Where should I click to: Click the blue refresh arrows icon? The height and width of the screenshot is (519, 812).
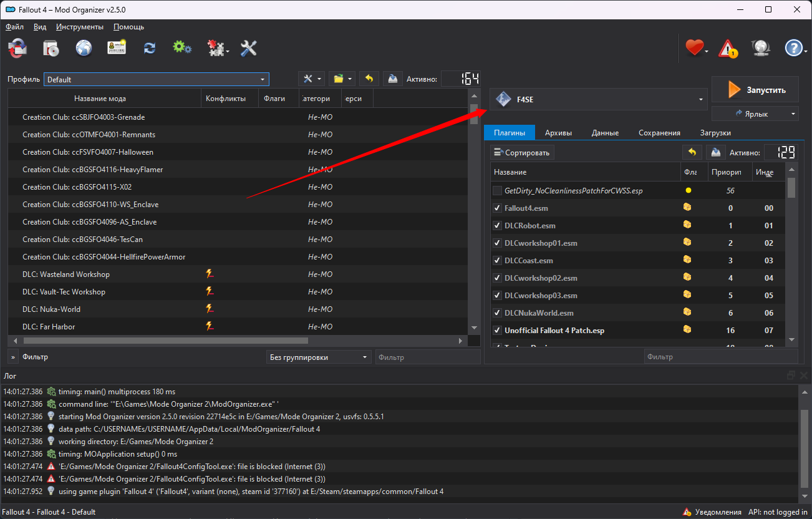(150, 48)
